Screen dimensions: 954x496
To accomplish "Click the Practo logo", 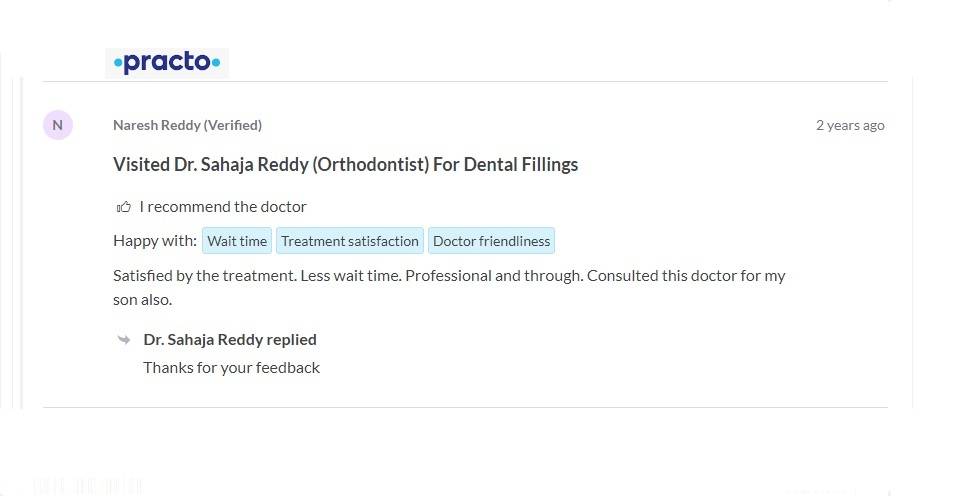I will coord(167,63).
